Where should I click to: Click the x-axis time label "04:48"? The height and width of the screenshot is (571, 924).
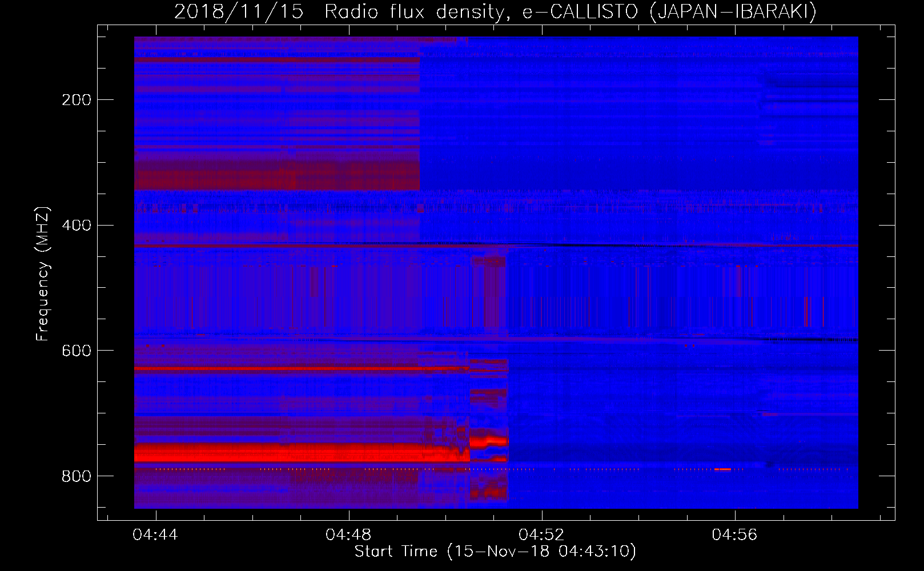pyautogui.click(x=348, y=535)
